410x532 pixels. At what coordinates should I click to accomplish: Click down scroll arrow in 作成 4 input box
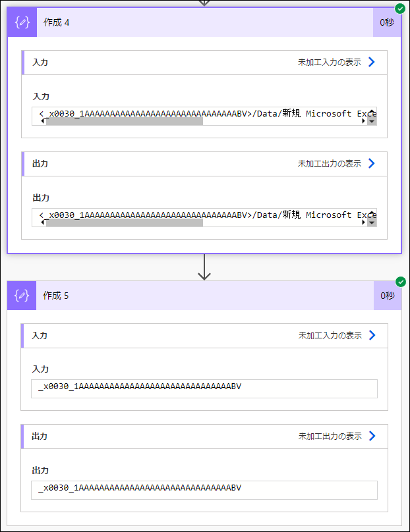coord(372,121)
